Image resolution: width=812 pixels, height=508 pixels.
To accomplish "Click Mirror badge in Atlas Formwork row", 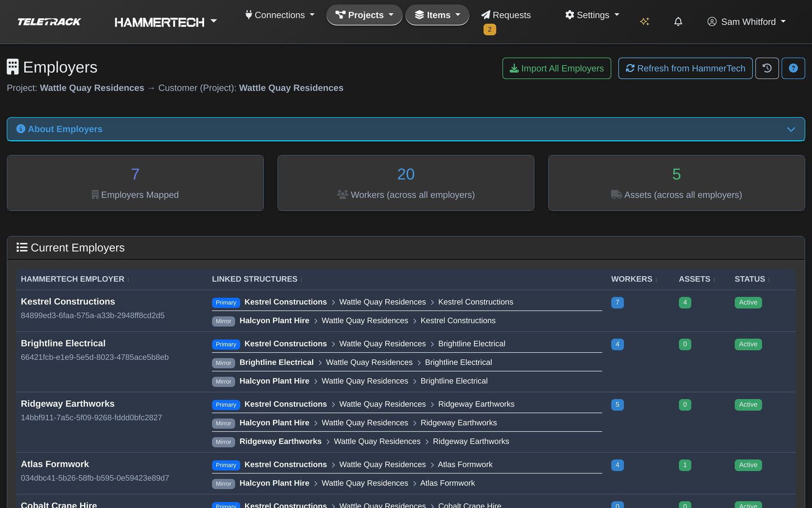I will pos(223,484).
